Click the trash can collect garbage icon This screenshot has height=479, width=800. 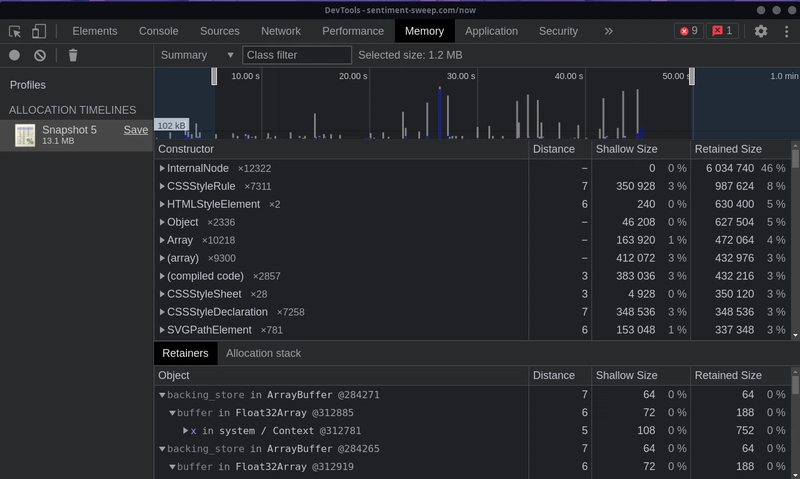click(73, 55)
